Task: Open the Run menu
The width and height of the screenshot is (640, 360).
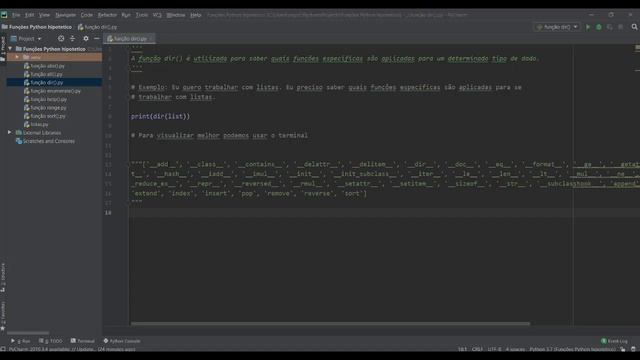Action: click(x=126, y=15)
